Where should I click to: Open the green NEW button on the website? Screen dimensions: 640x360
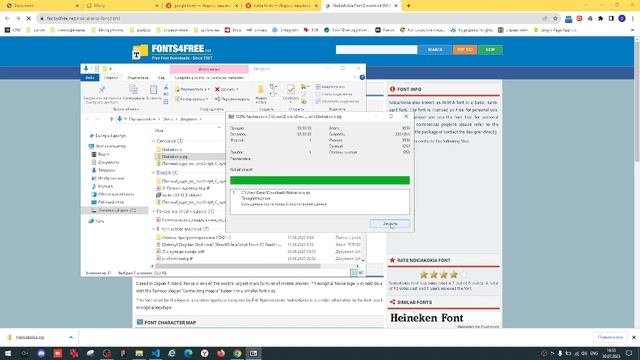490,50
